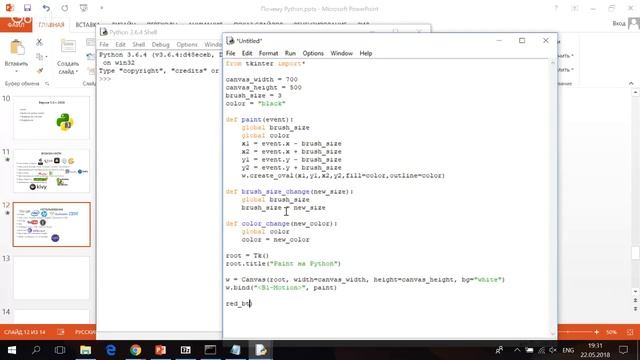The image size is (640, 360).
Task: Select blank slide 13 thumbnail
Action: tap(51, 278)
